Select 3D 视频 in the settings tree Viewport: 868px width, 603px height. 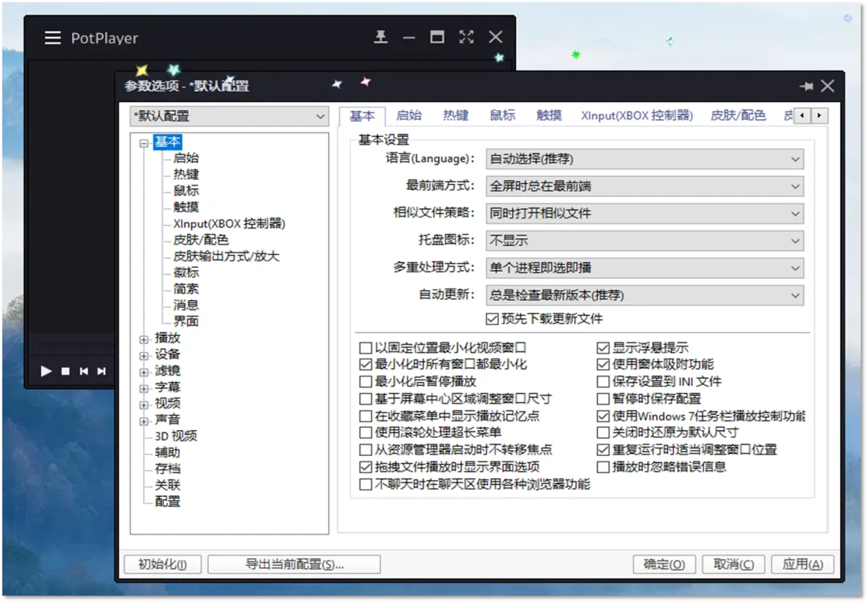(176, 437)
